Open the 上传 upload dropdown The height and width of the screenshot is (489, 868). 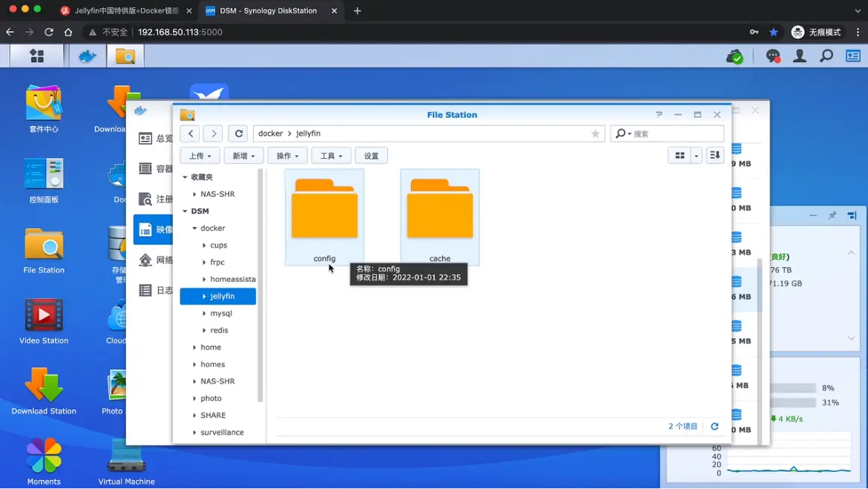(200, 156)
